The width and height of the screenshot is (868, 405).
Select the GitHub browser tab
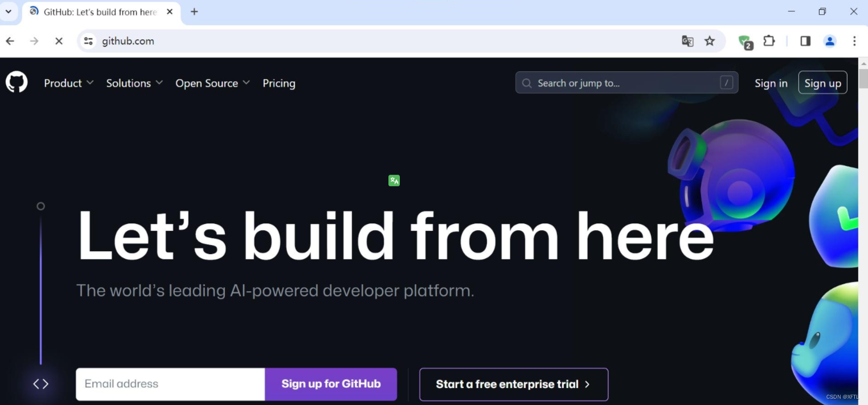coord(100,12)
